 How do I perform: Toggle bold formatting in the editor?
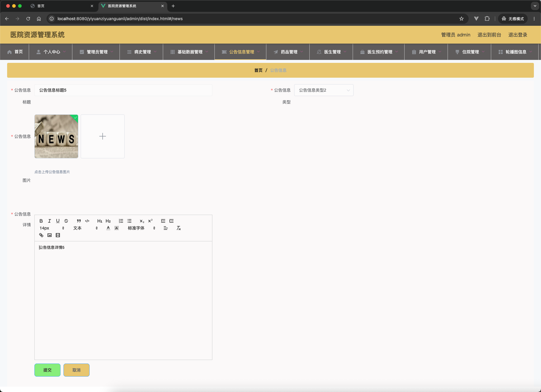coord(41,221)
